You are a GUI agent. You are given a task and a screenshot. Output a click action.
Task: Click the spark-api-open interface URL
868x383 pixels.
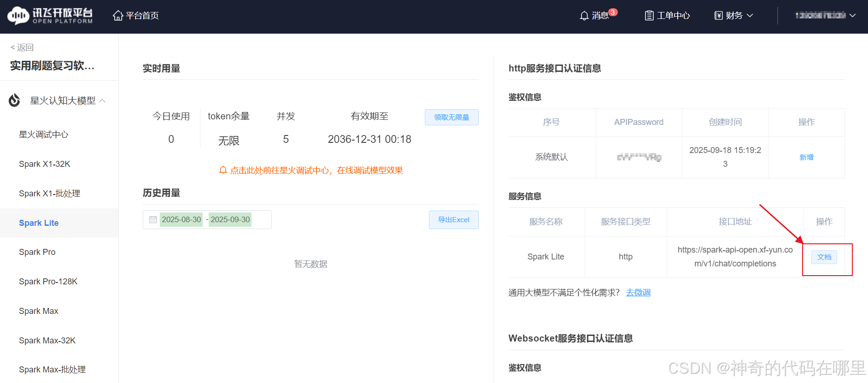click(x=735, y=257)
